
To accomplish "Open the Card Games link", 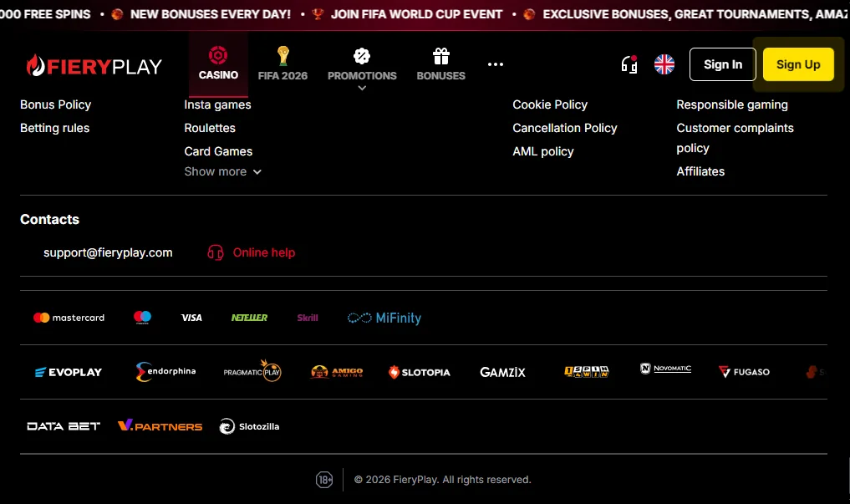I will [218, 151].
